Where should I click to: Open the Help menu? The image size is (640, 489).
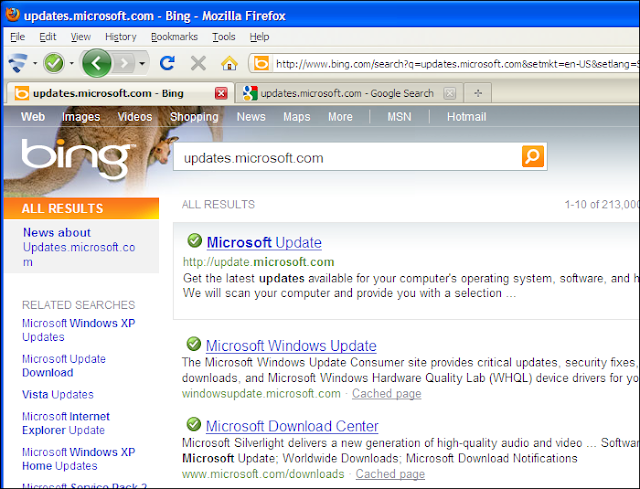point(260,37)
